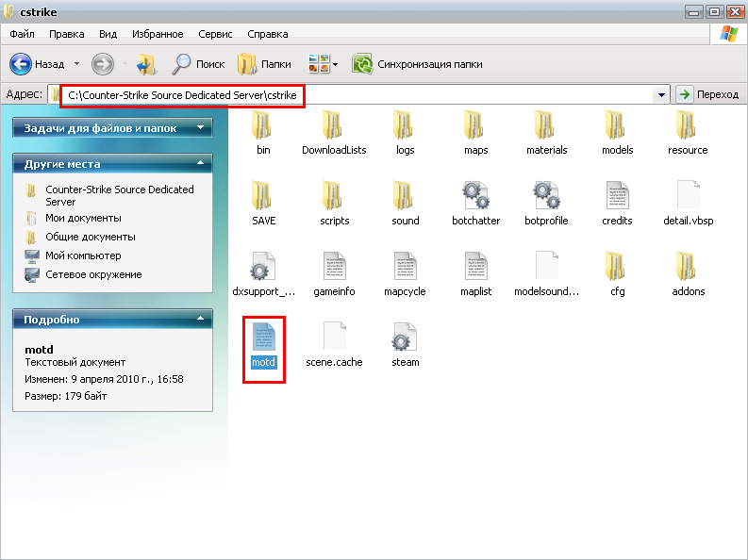Open the bin folder
748x560 pixels.
pyautogui.click(x=263, y=133)
